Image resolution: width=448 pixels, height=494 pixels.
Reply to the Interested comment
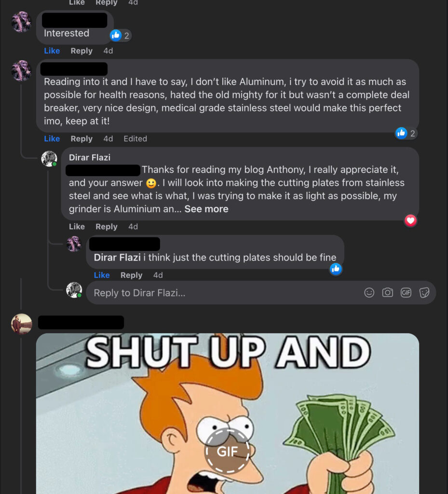pos(81,51)
